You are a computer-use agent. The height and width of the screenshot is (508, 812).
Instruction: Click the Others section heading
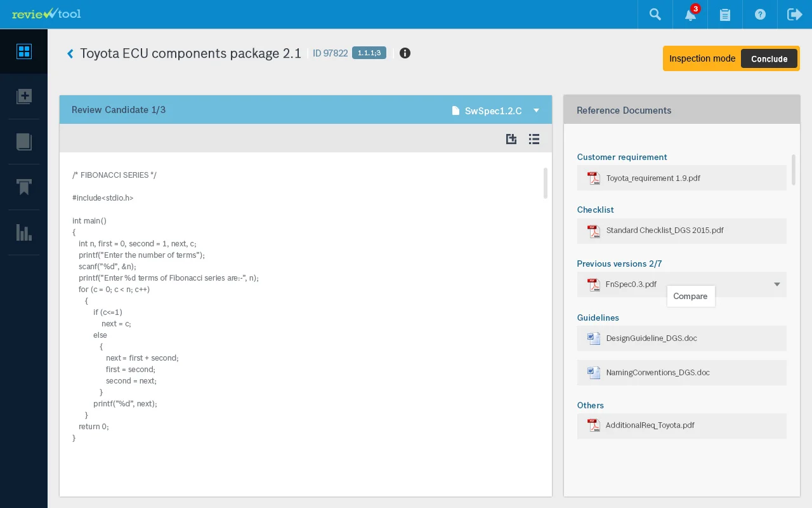click(x=590, y=405)
